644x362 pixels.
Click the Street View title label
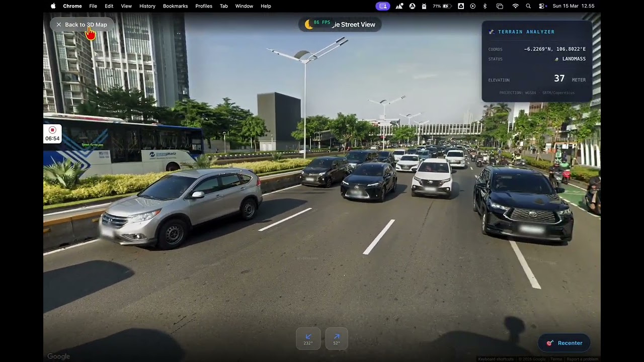[353, 25]
